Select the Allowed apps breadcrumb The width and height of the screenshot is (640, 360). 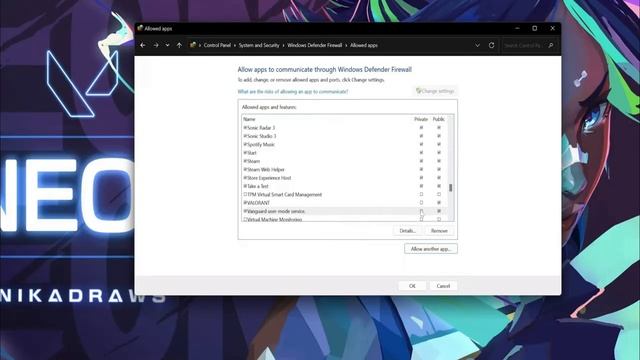click(x=364, y=45)
